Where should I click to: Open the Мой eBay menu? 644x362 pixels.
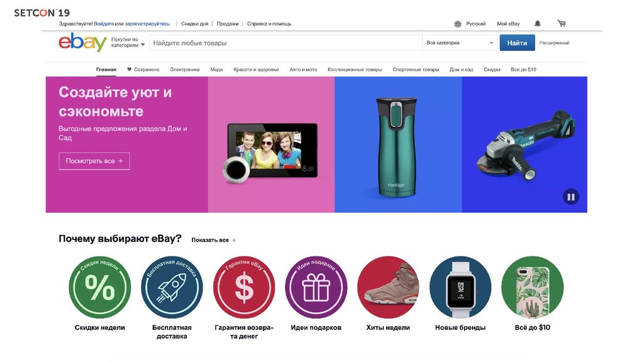pos(508,24)
